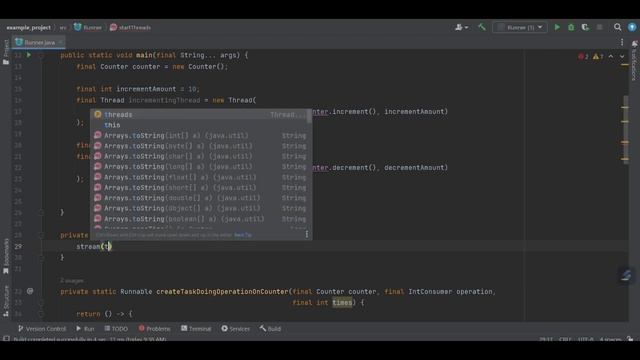Open the Runner run configuration dropdown
Image resolution: width=640 pixels, height=360 pixels.
click(x=520, y=27)
